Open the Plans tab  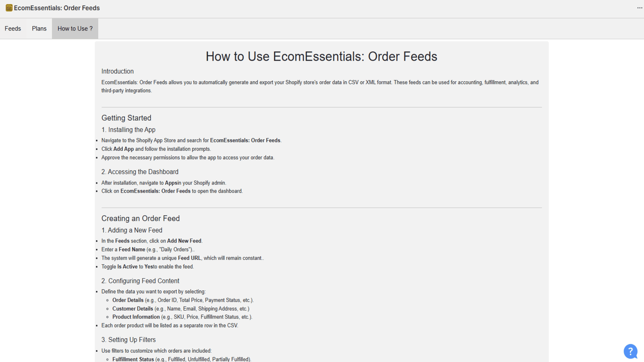[39, 29]
